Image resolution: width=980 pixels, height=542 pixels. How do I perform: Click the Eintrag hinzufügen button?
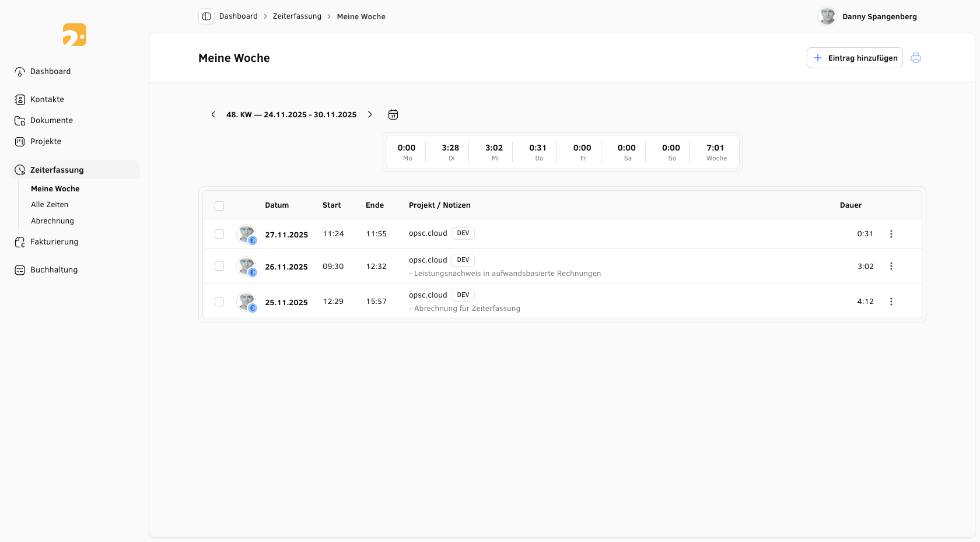point(855,58)
